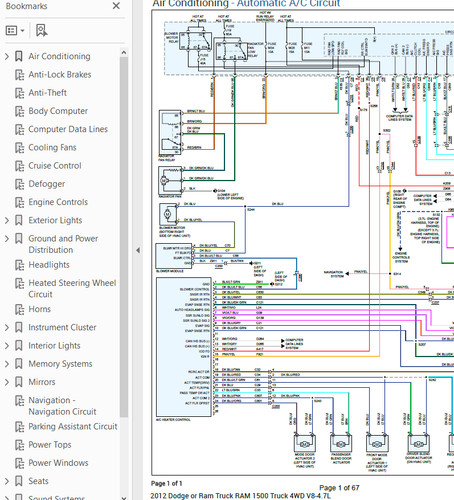Click the Cooling Fans bookmark icon
This screenshot has width=454, height=500.
[20, 148]
